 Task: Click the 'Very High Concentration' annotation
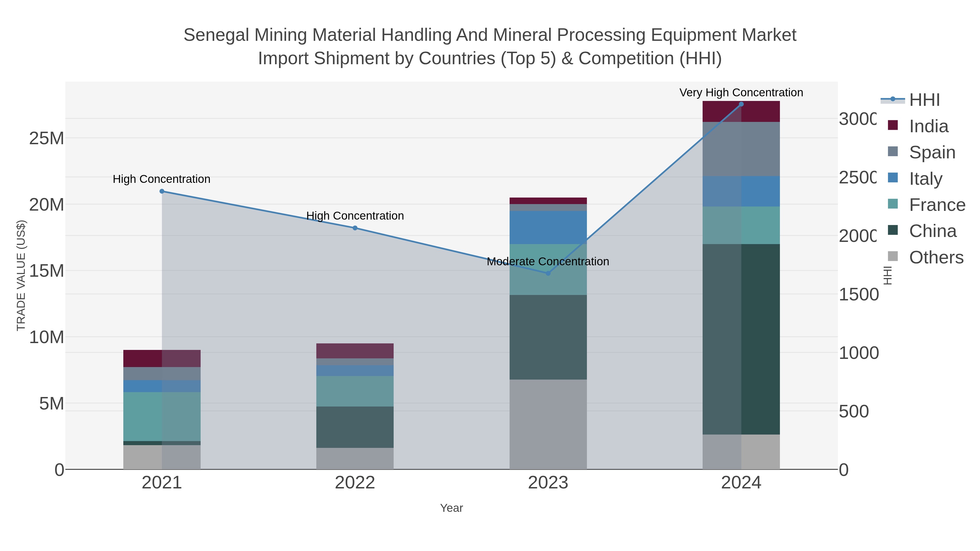coord(741,93)
